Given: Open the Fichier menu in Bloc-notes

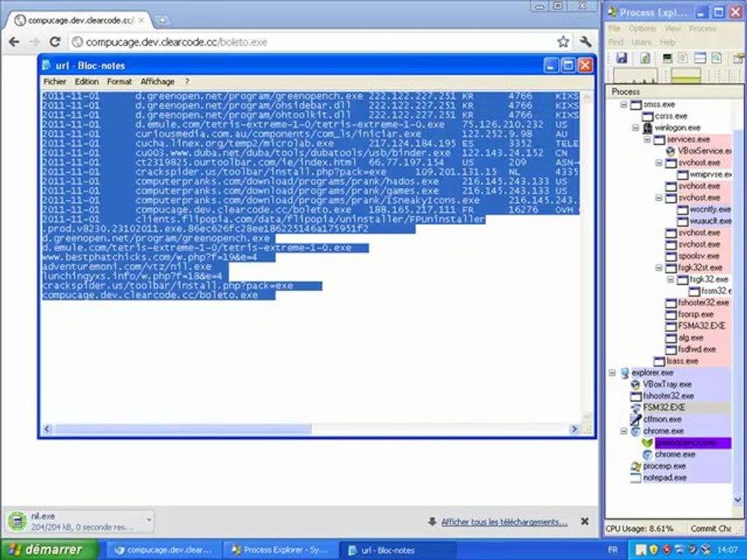Looking at the screenshot, I should click(x=54, y=81).
